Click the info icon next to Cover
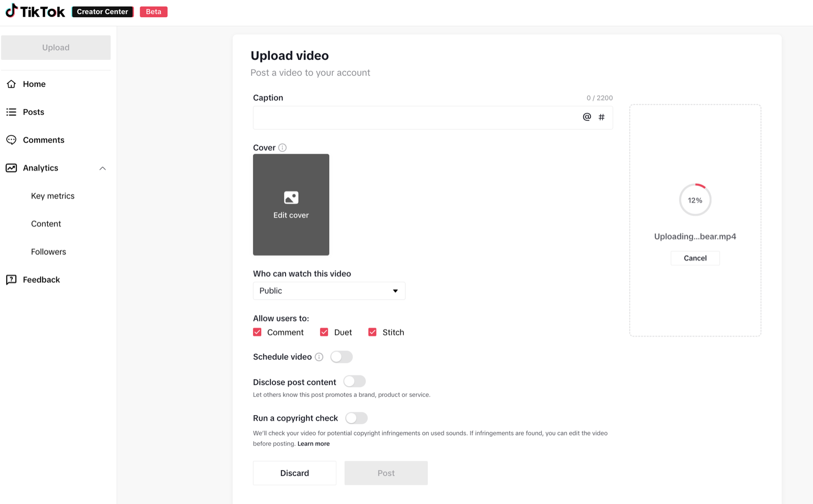Image resolution: width=813 pixels, height=504 pixels. point(283,147)
